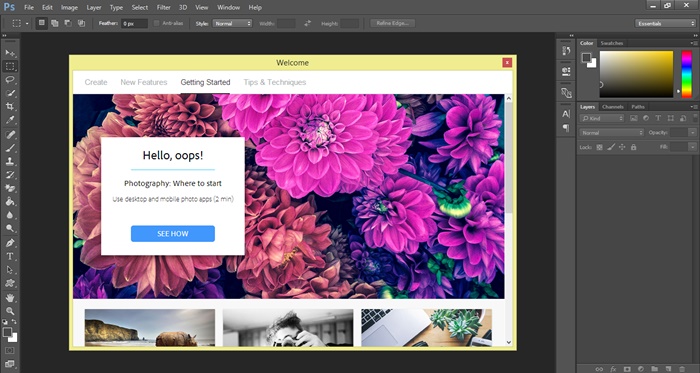Toggle shape layers filter
Viewport: 700px width, 373px height.
[671, 118]
